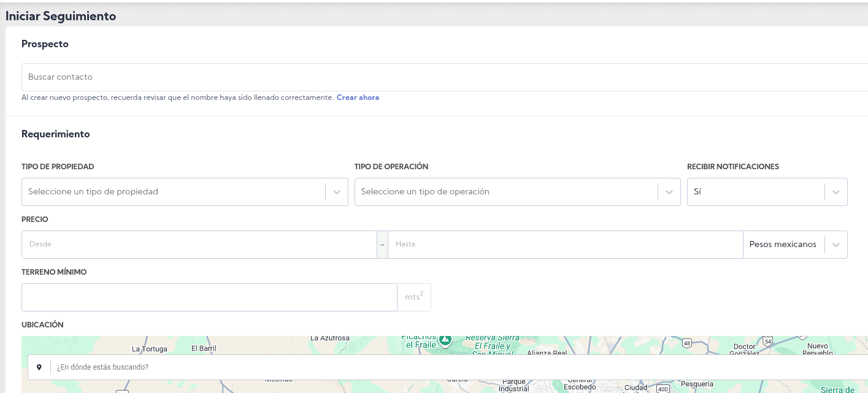The height and width of the screenshot is (393, 868).
Task: Expand the Tipo de Propiedad chevron arrow
Action: click(337, 192)
